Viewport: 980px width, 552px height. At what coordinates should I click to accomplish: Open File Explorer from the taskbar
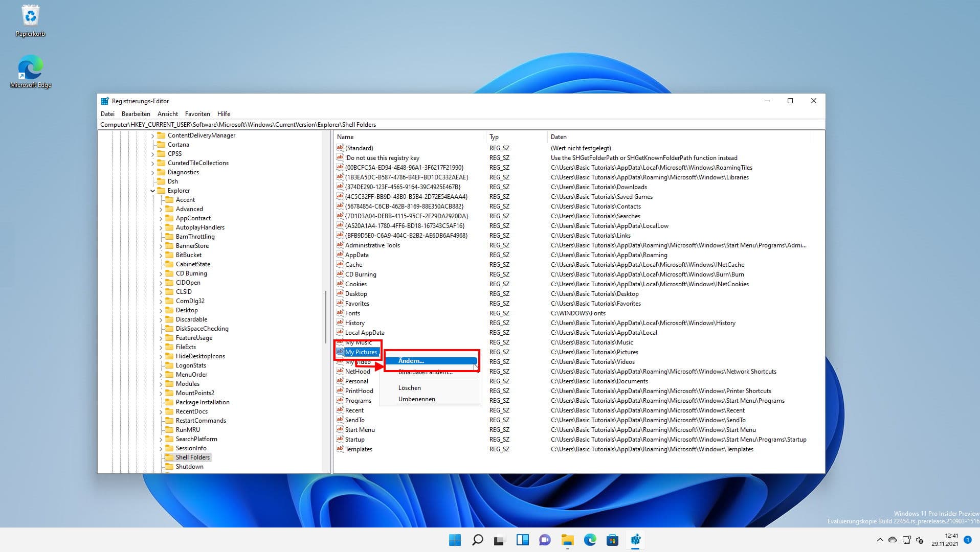[568, 540]
